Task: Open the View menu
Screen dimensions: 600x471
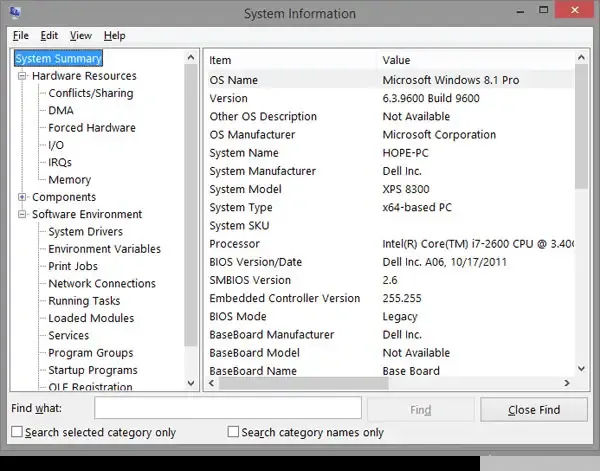Action: click(x=80, y=36)
